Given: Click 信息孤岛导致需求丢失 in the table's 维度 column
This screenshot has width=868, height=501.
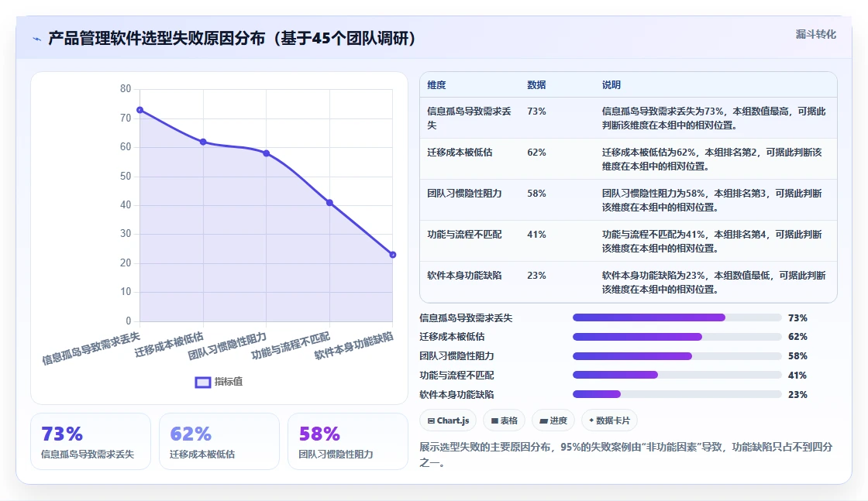Looking at the screenshot, I should [469, 118].
